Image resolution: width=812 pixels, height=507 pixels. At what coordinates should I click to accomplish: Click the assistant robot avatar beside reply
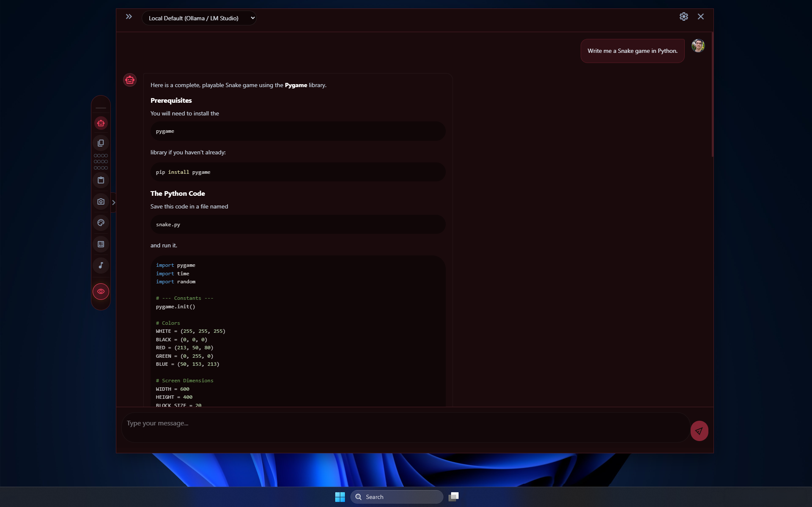click(x=130, y=80)
